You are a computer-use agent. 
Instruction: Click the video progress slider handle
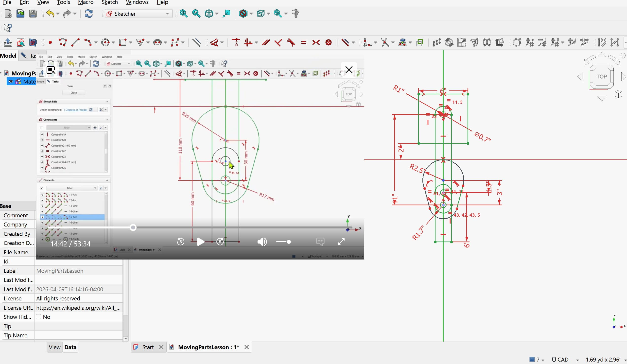(x=133, y=227)
